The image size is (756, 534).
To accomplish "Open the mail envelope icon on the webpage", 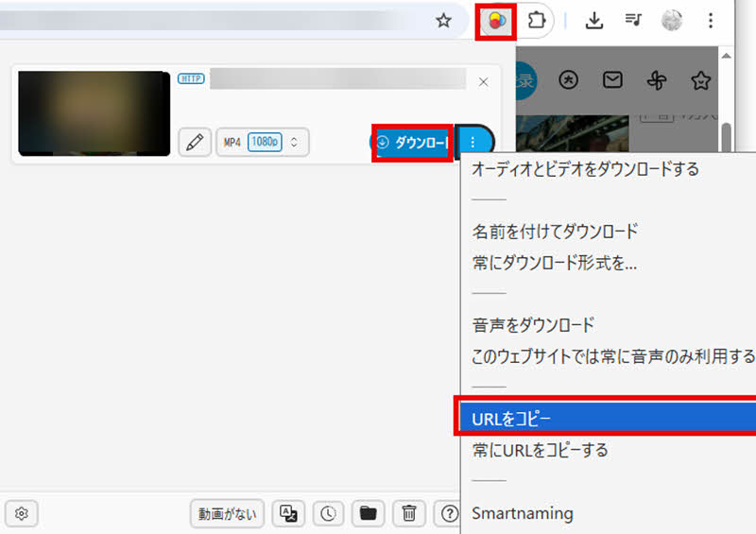I will pyautogui.click(x=612, y=80).
